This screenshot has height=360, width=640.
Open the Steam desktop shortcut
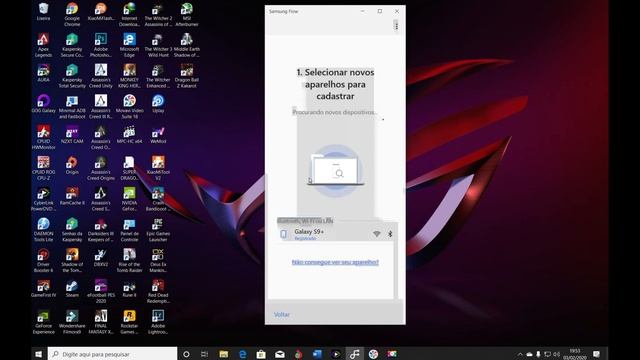[72, 288]
